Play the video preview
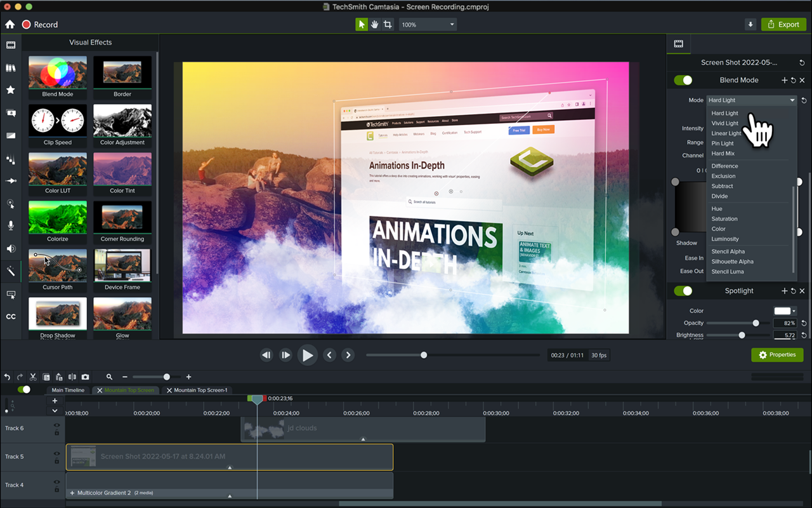 coord(307,355)
